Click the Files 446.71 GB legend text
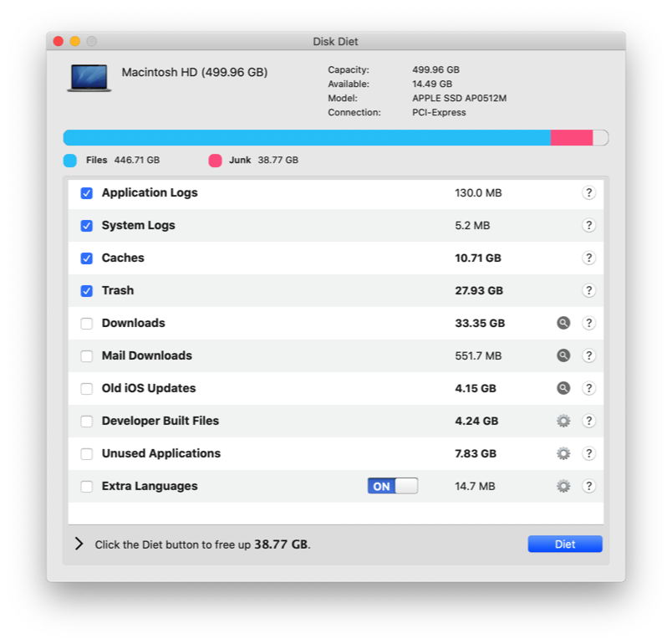The width and height of the screenshot is (672, 644). (123, 160)
